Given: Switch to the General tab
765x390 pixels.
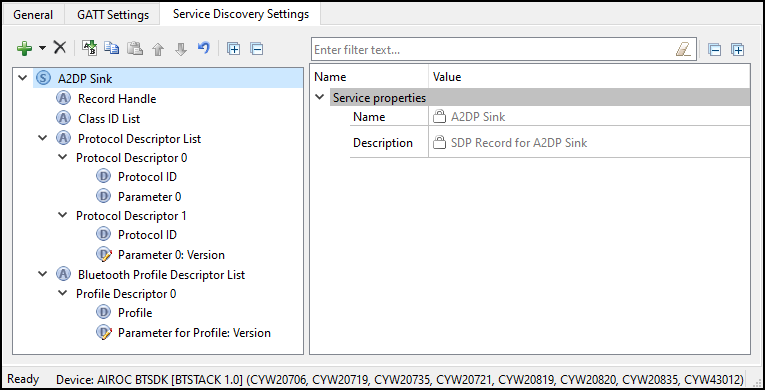Looking at the screenshot, I should coord(33,15).
